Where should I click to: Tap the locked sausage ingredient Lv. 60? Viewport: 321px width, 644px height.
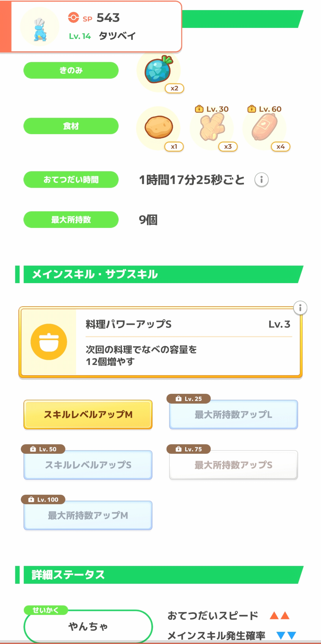(265, 128)
